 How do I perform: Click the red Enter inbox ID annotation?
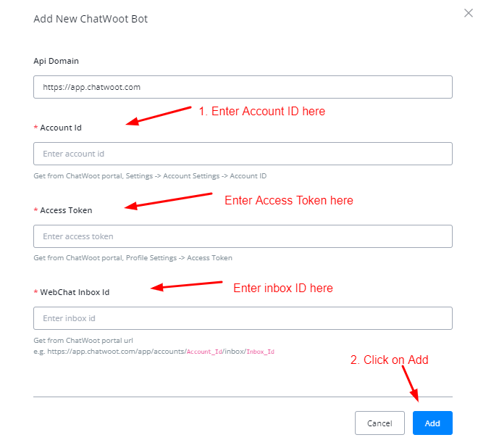(282, 289)
